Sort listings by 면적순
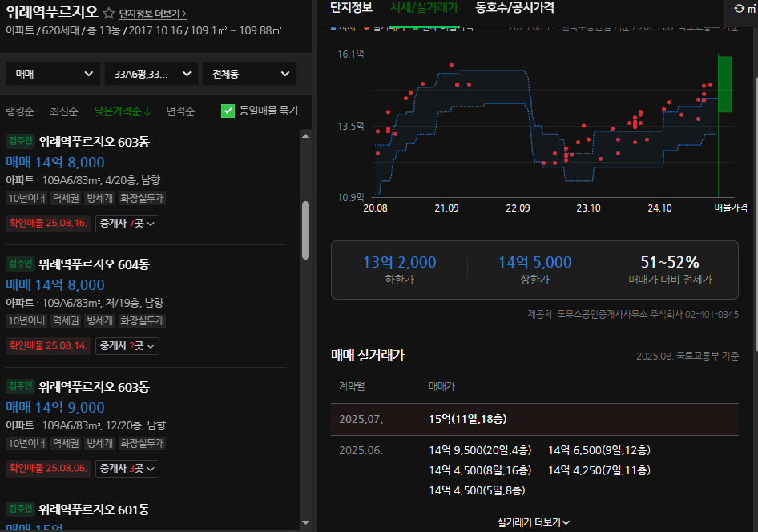The image size is (758, 532). 180,111
